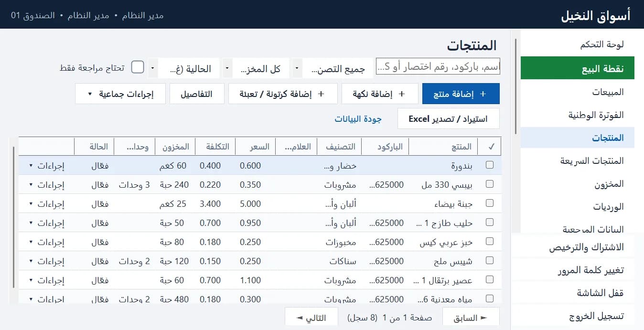Image resolution: width=644 pixels, height=330 pixels.
Task: Sort by the التصنيف column header
Action: [x=339, y=147]
